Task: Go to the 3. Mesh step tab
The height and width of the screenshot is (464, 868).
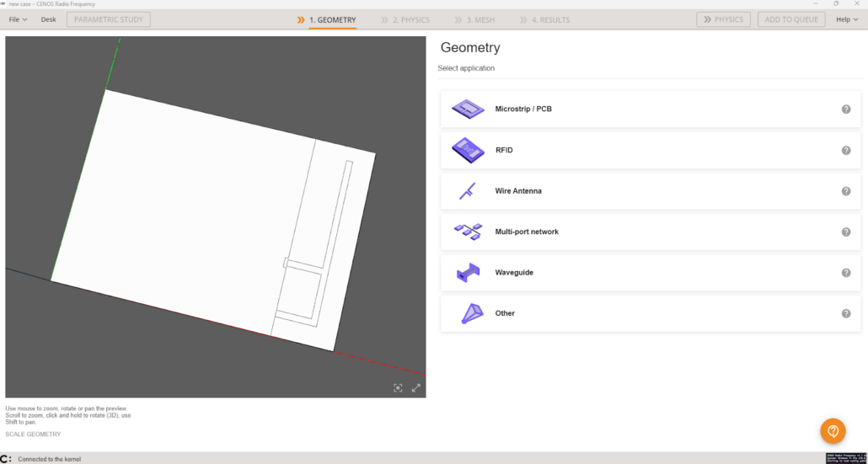Action: [476, 19]
